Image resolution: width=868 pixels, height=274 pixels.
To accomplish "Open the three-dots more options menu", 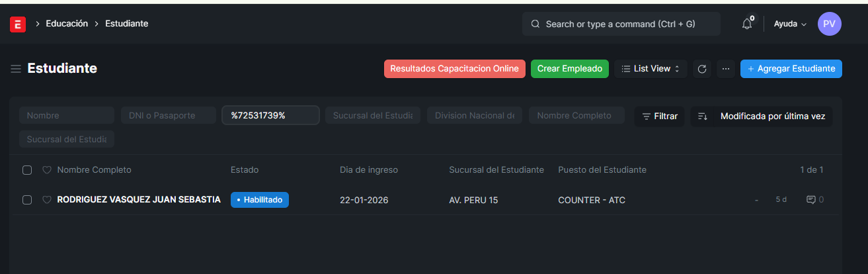I will (725, 69).
